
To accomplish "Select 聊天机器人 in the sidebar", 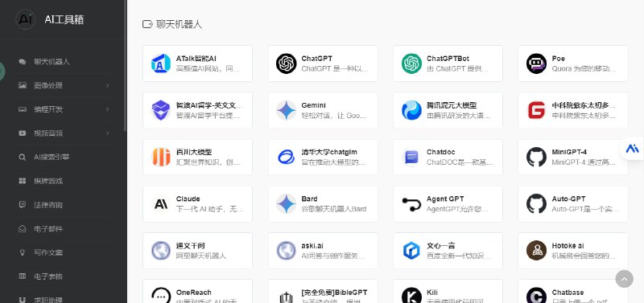I will [52, 62].
